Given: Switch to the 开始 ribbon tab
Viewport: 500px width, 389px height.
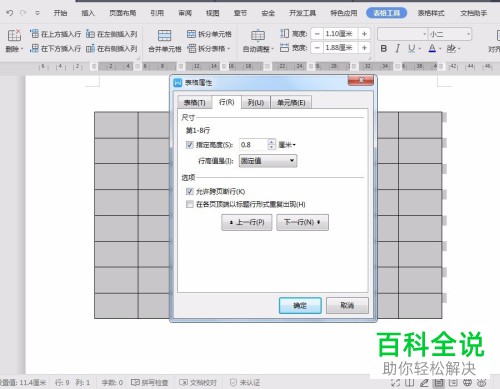Looking at the screenshot, I should pyautogui.click(x=60, y=13).
